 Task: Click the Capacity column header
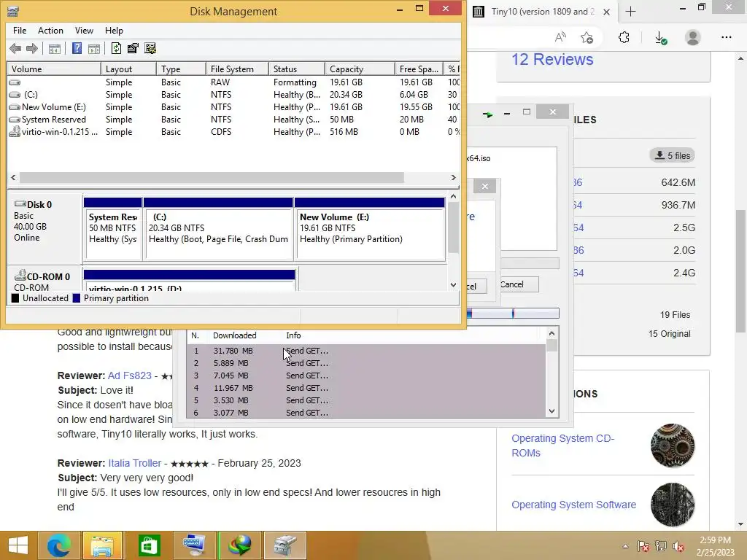360,69
